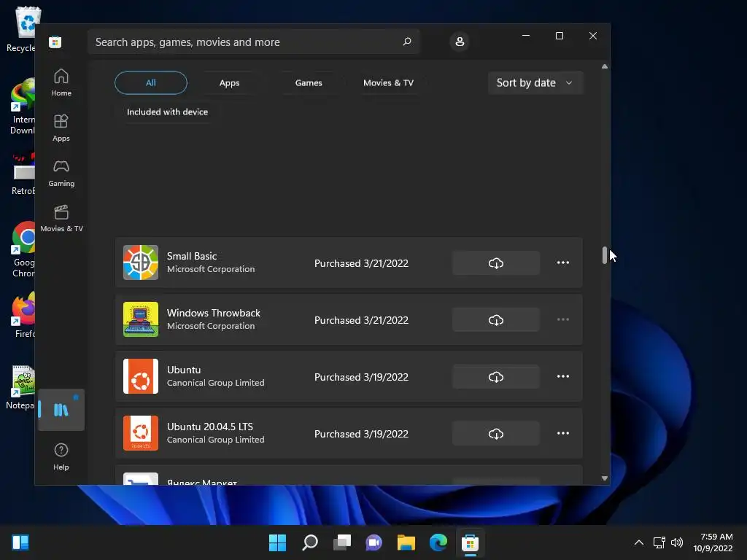Screen dimensions: 747x560
Task: Maximize the Microsoft Store window
Action: pyautogui.click(x=560, y=36)
